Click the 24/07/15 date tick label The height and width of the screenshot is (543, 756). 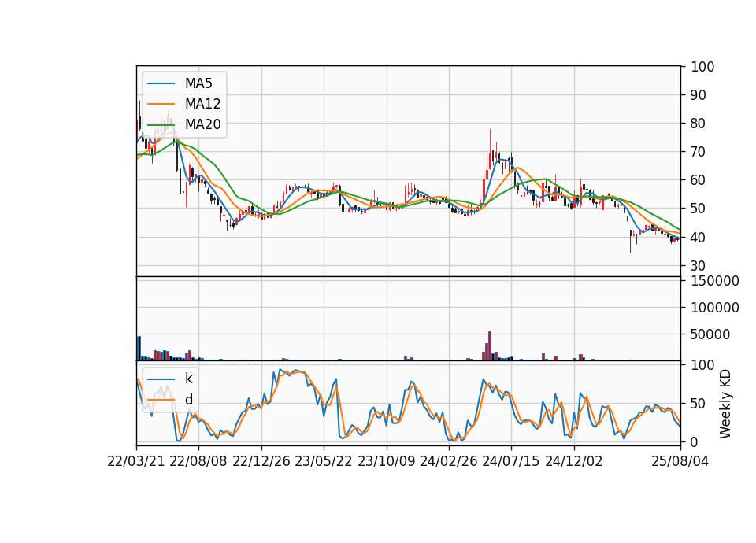[511, 461]
